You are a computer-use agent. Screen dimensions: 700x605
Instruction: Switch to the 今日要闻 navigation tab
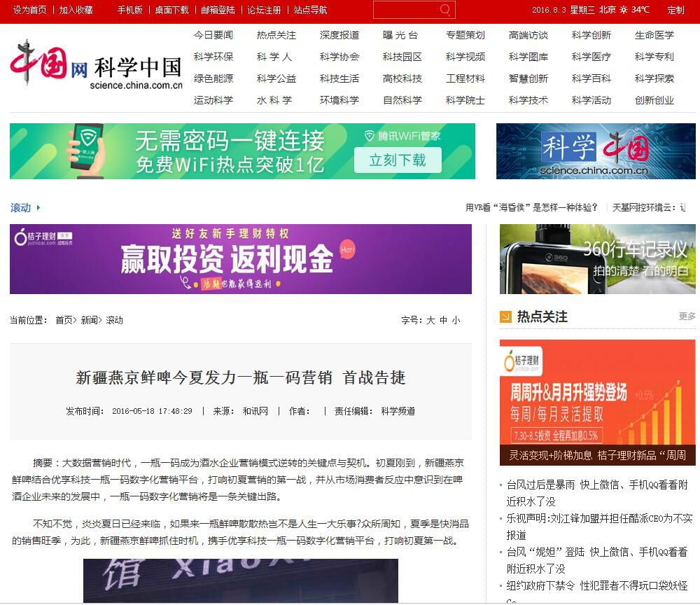[212, 34]
